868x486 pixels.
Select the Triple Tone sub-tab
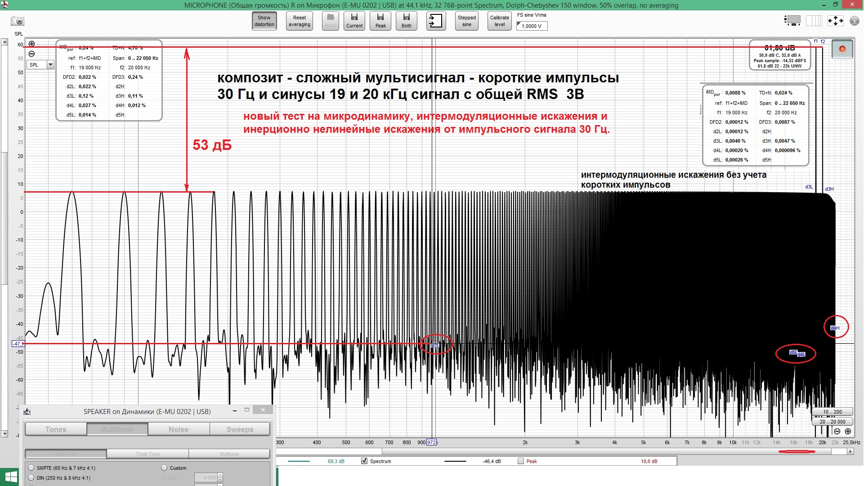(x=147, y=454)
